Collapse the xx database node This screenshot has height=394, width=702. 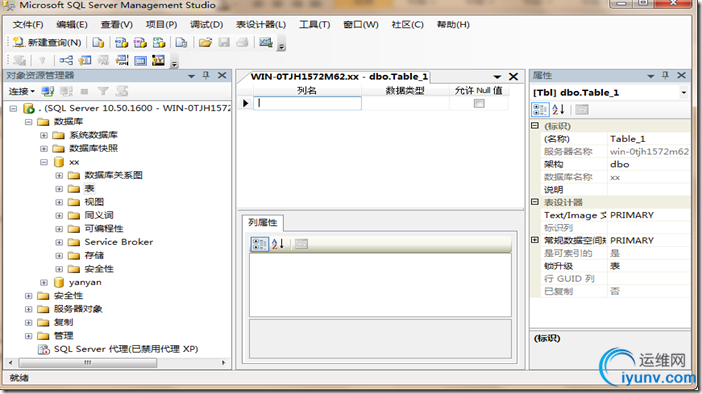coord(44,162)
